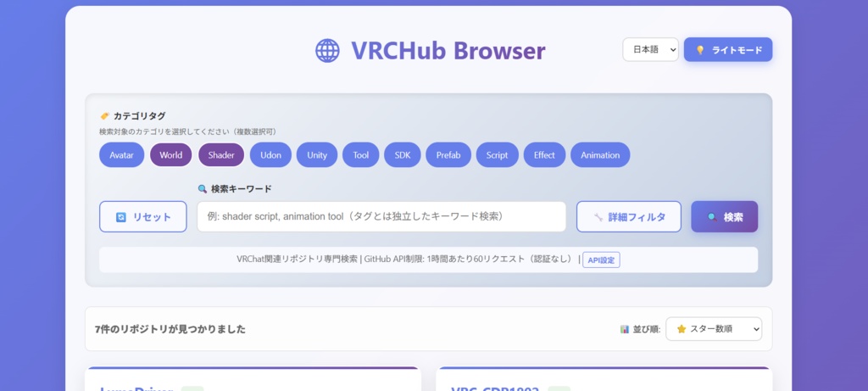Toggle the Script category tag
868x391 pixels.
tap(497, 155)
